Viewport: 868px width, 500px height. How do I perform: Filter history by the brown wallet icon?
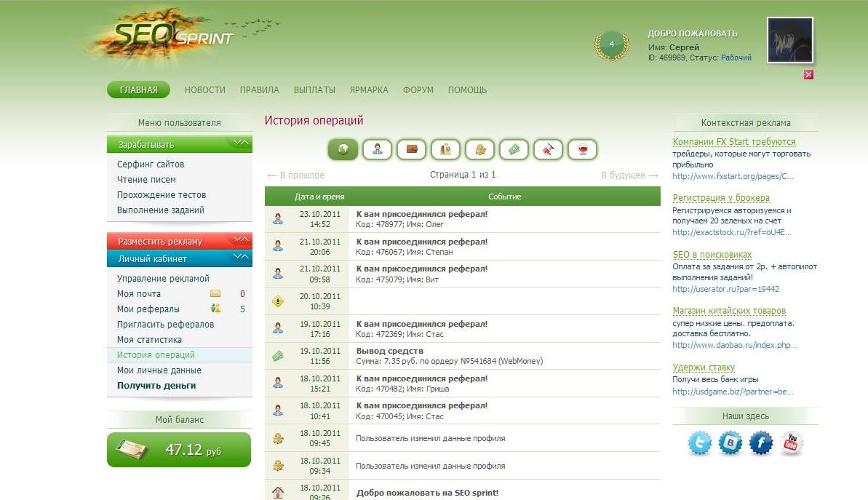pyautogui.click(x=412, y=149)
